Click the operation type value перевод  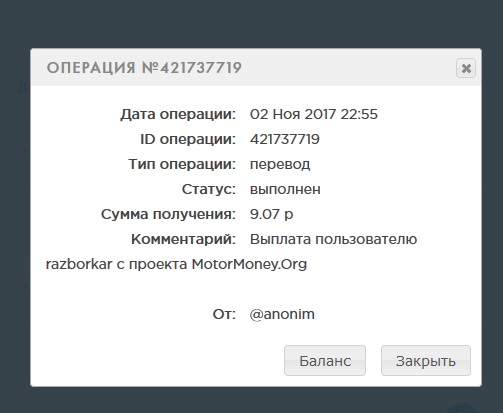tap(280, 164)
